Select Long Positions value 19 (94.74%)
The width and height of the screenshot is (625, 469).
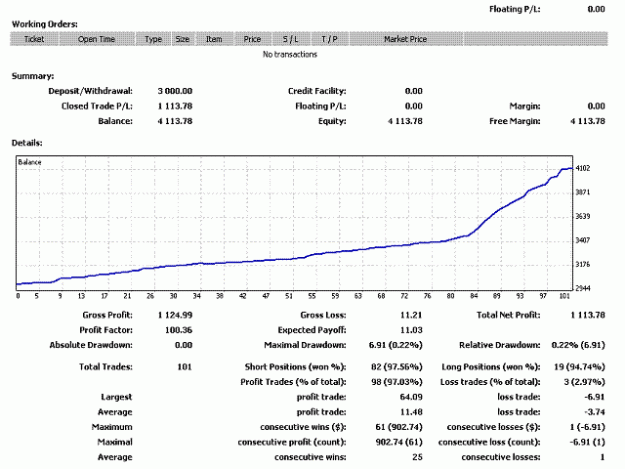[579, 367]
